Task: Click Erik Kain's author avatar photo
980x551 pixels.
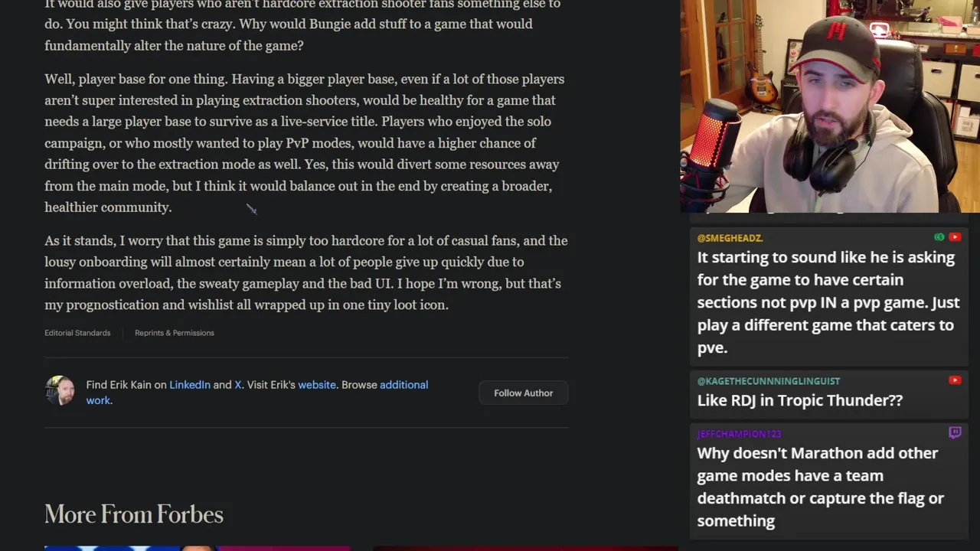Action: click(x=60, y=391)
